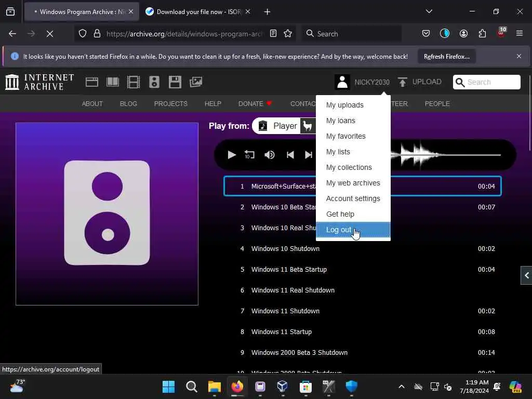Click the UPLOAD arrow icon

pos(403,82)
